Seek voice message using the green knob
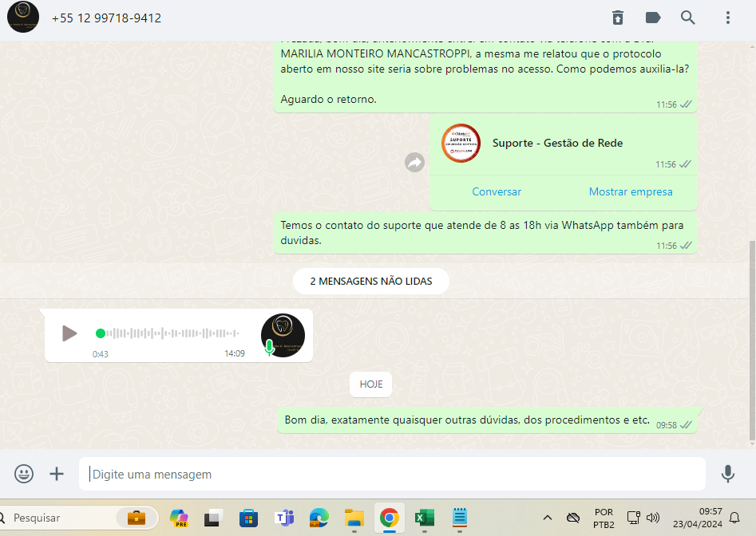The image size is (756, 536). [101, 333]
